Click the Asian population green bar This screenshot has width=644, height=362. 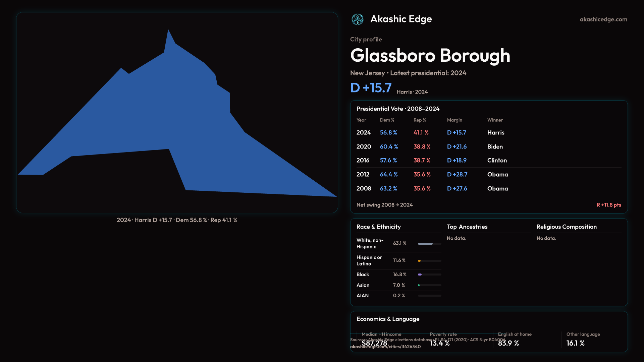point(419,285)
